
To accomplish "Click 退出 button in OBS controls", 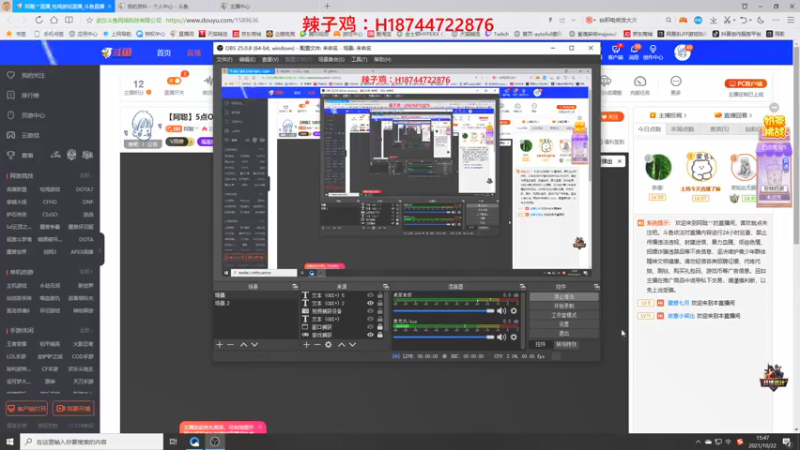I will pos(564,333).
